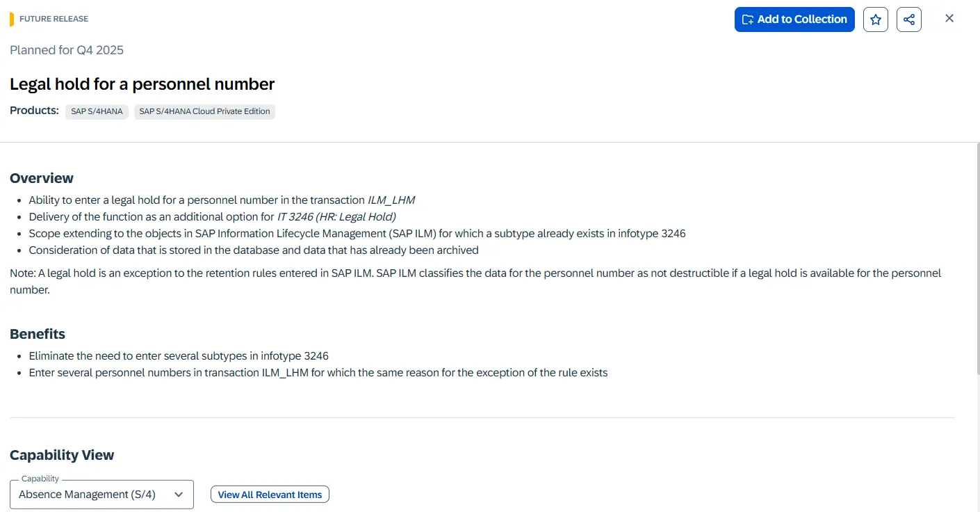This screenshot has width=980, height=512.
Task: Click the yellow Future Release status indicator
Action: pos(12,19)
